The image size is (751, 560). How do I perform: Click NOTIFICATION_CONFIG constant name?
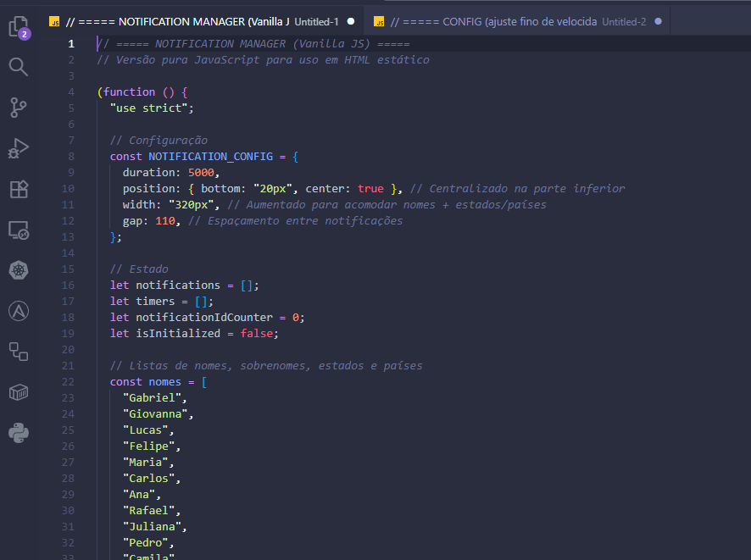(211, 157)
